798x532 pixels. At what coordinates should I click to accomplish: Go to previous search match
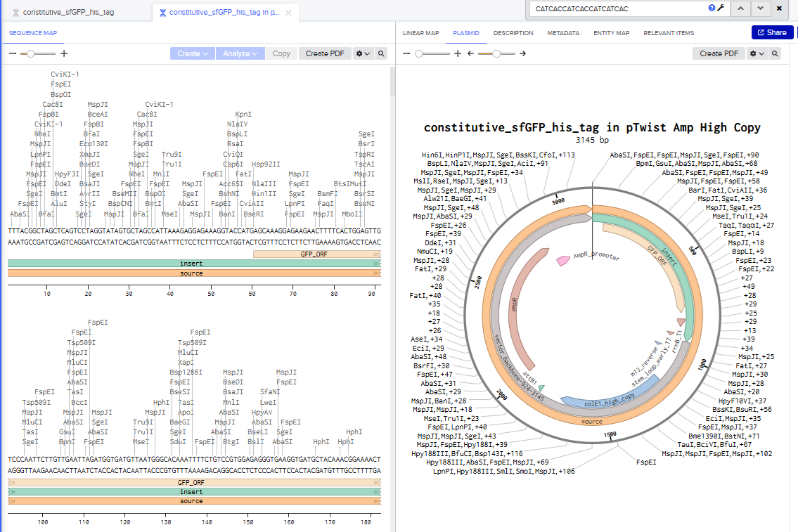[740, 8]
